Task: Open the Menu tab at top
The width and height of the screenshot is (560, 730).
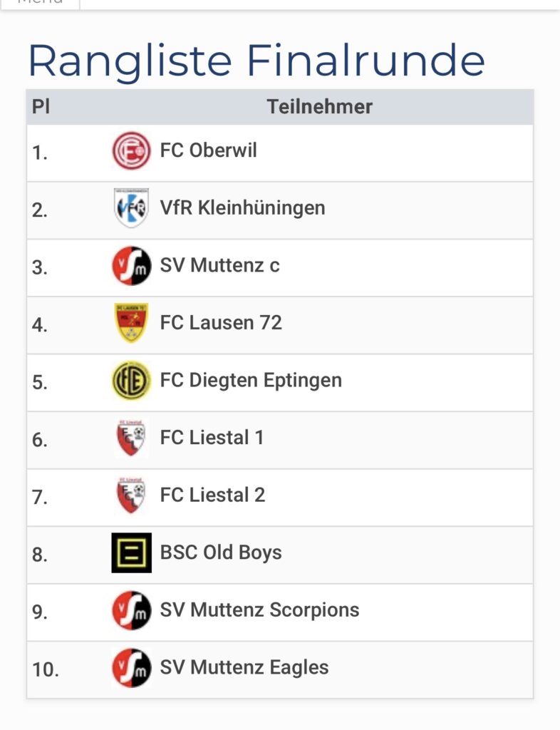Action: (x=40, y=3)
